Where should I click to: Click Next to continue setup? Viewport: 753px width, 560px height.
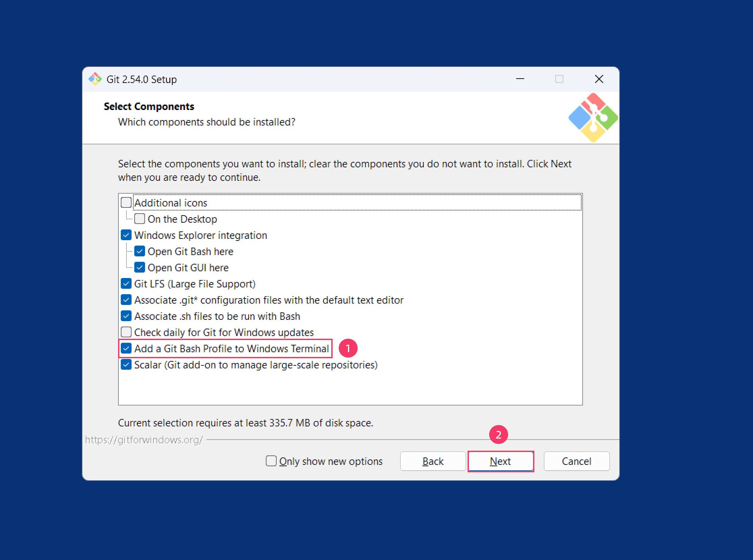(501, 461)
